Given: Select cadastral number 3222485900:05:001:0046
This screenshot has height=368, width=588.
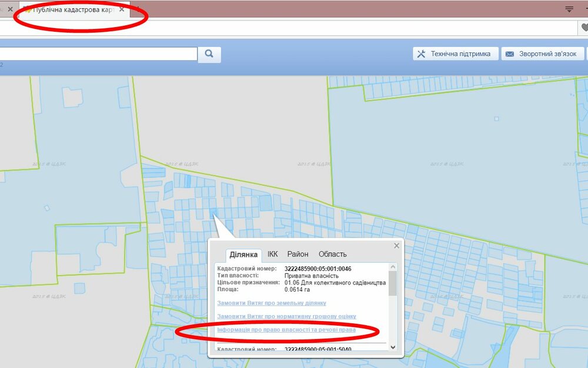Looking at the screenshot, I should tap(318, 269).
